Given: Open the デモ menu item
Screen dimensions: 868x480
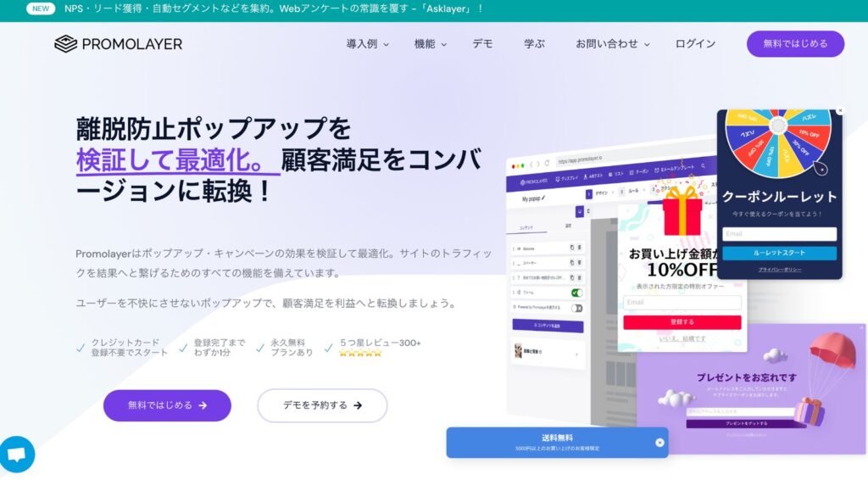Looking at the screenshot, I should 482,44.
